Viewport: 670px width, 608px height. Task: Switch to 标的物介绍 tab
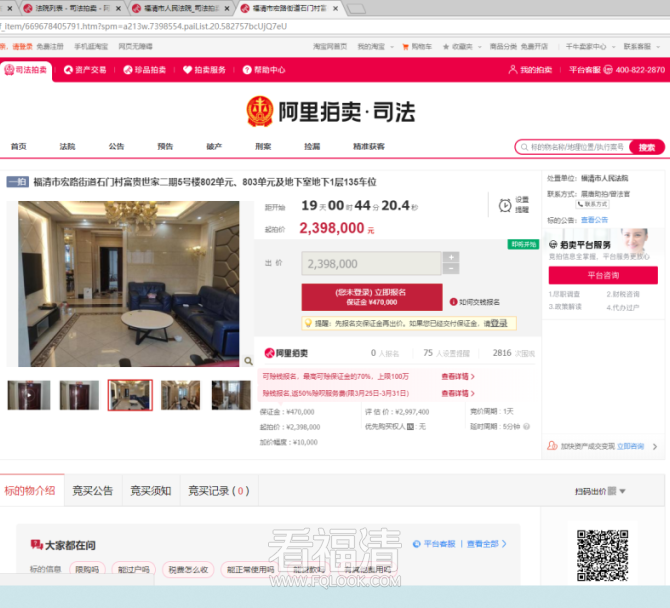click(30, 491)
